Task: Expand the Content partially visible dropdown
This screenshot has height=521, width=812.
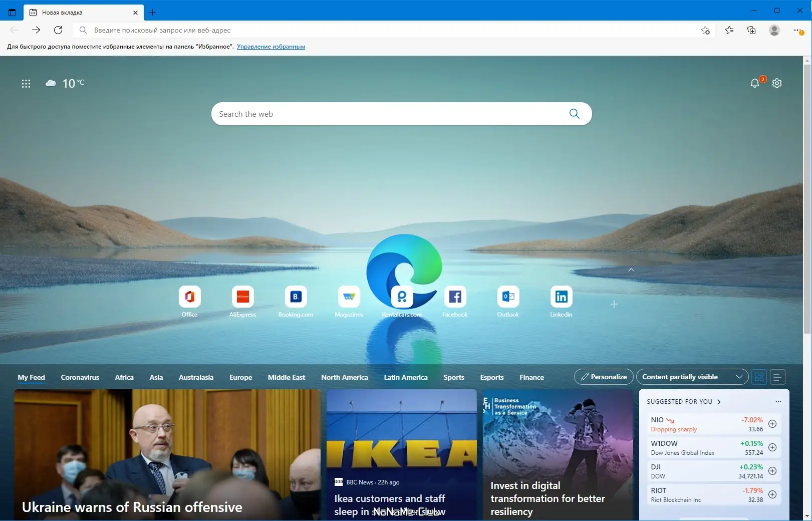Action: (x=692, y=377)
